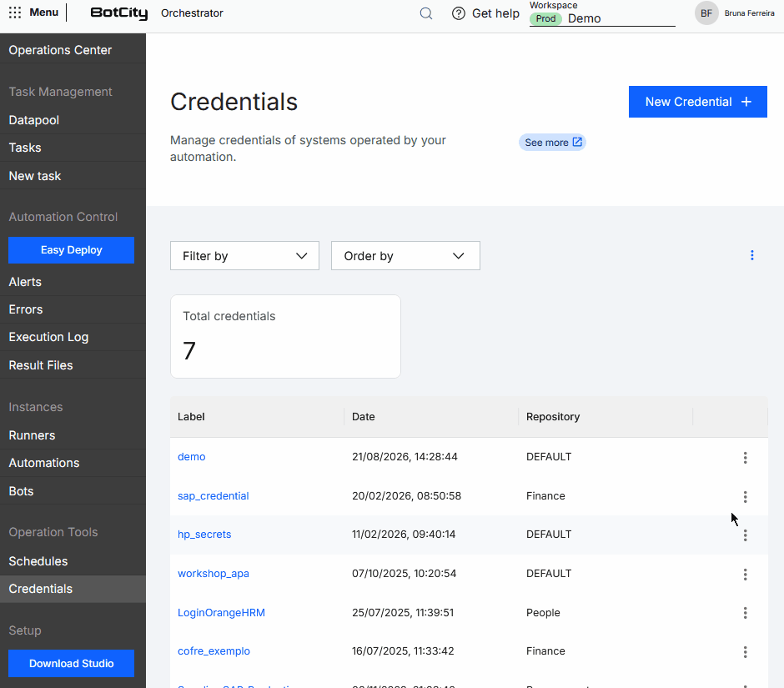784x688 pixels.
Task: Open Schedules in the sidebar
Action: point(73,561)
